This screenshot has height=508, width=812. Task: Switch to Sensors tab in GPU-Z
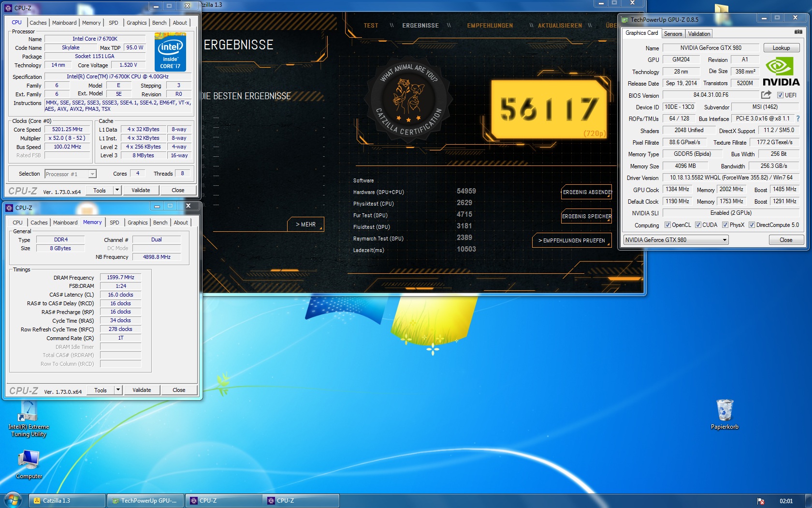(x=673, y=34)
